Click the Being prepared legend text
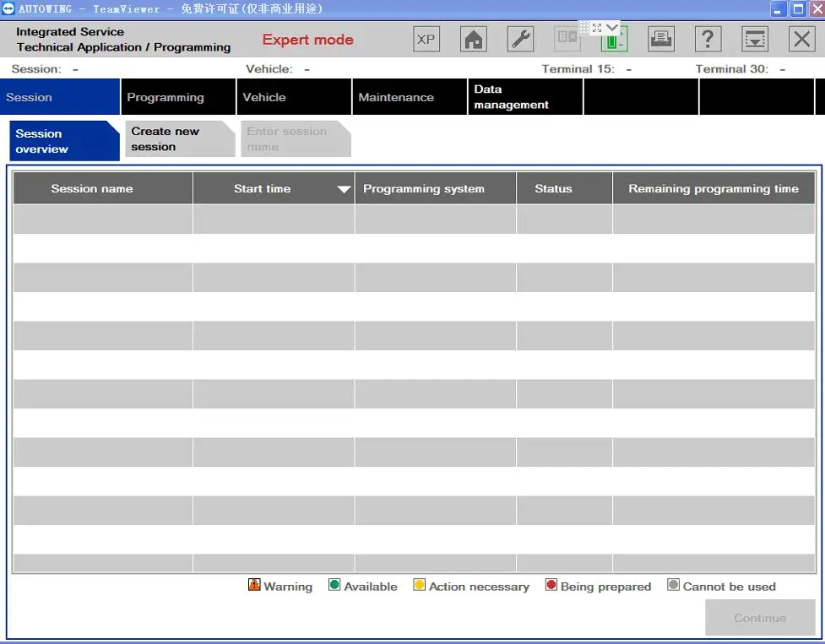Viewport: 825px width, 644px height. (x=605, y=587)
